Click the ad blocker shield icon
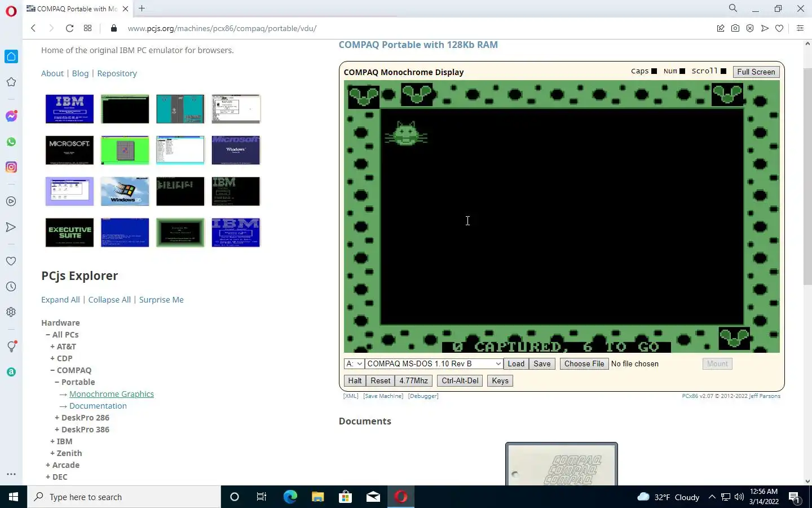The height and width of the screenshot is (508, 812). pyautogui.click(x=750, y=28)
